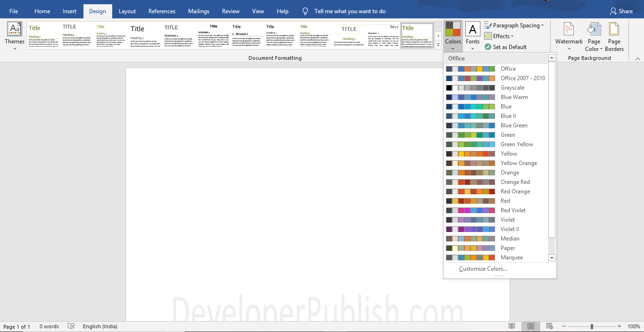This screenshot has width=644, height=332.
Task: Open the Effects menu
Action: pyautogui.click(x=500, y=36)
